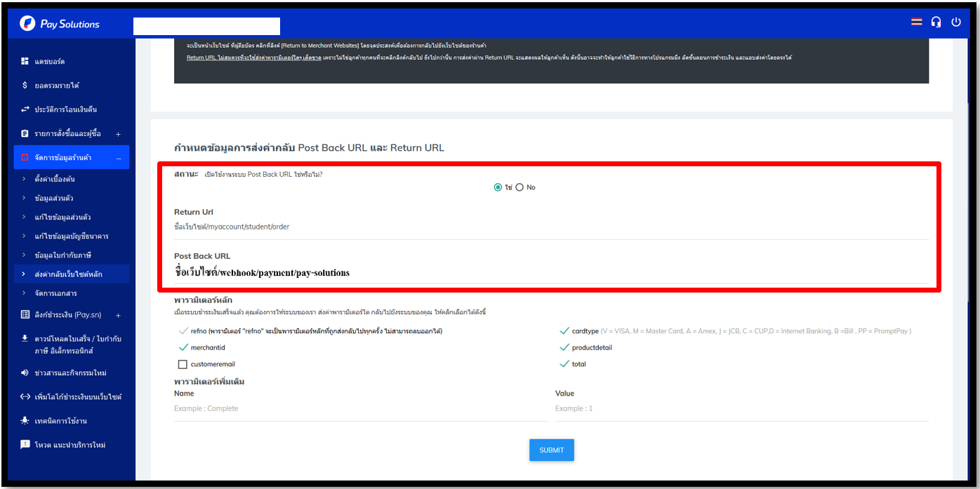Open the Thai flag language selector

tap(917, 22)
